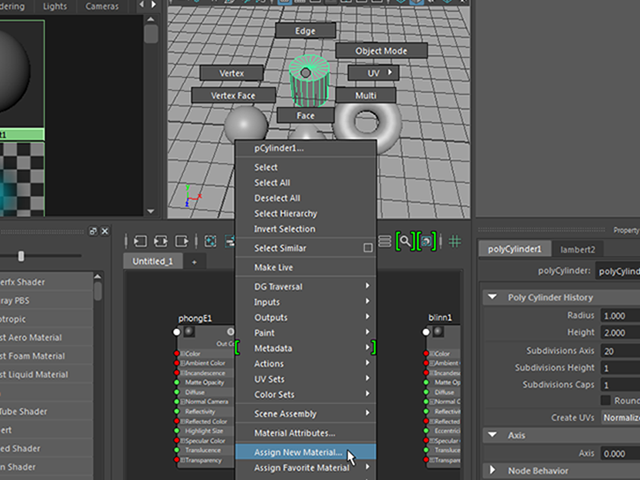Click the stacked-lines node display icon
Image resolution: width=640 pixels, height=480 pixels.
[x=385, y=241]
